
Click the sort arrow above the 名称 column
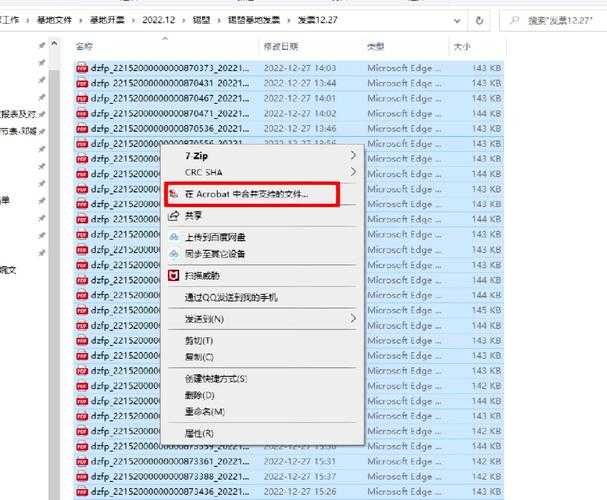(x=165, y=38)
